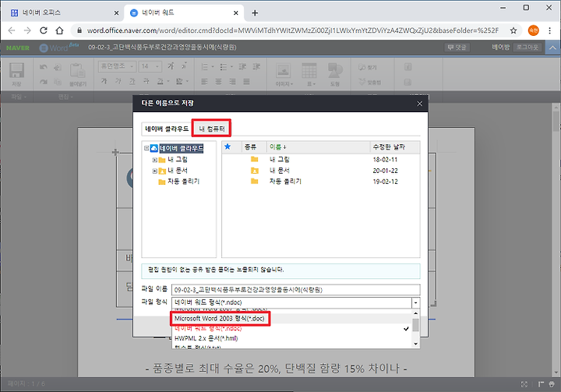Expand the 내 문서 tree node
561x392 pixels.
tap(154, 171)
